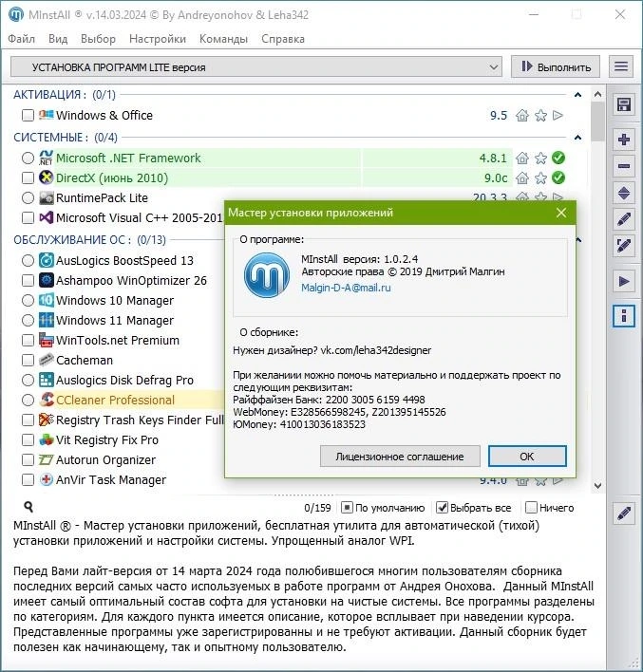Screen dimensions: 643x672
Task: Click the plus add-item icon in sidebar
Action: tap(624, 140)
